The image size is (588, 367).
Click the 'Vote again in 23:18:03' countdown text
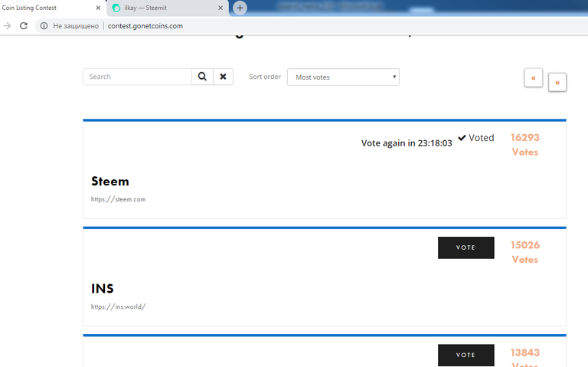click(407, 143)
